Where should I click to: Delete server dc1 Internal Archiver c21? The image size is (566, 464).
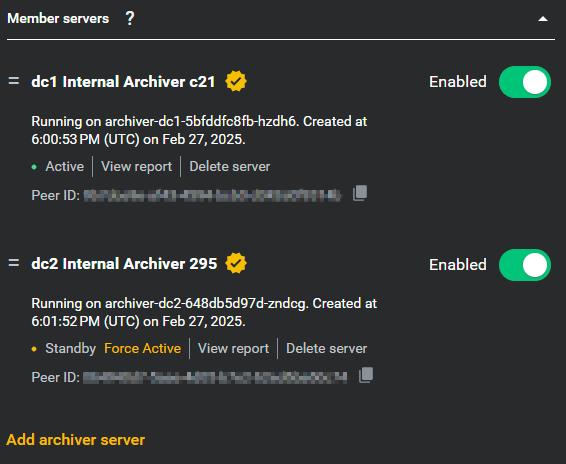(x=230, y=166)
